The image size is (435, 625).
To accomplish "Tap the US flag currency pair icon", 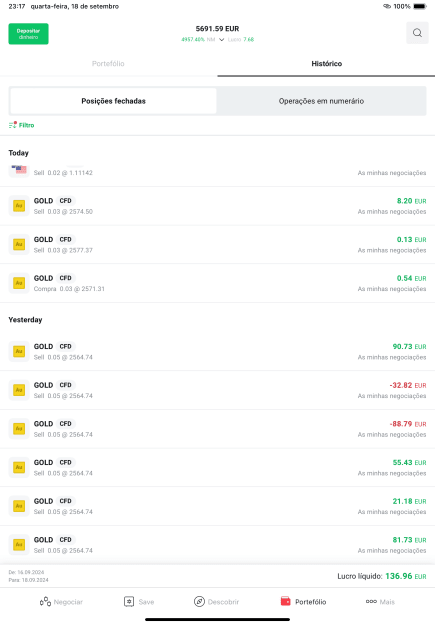I will 19,171.
